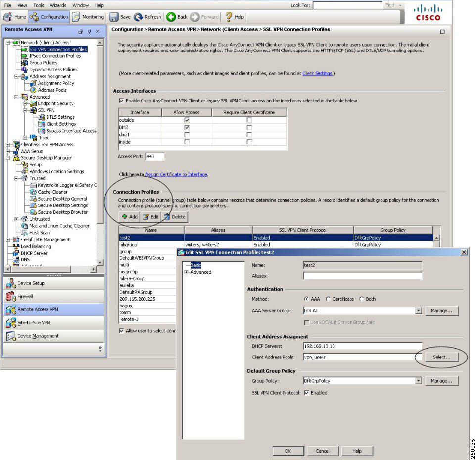The image size is (476, 460).
Task: Uncheck SSL VPN Client Protocol Enabled
Action: point(307,393)
